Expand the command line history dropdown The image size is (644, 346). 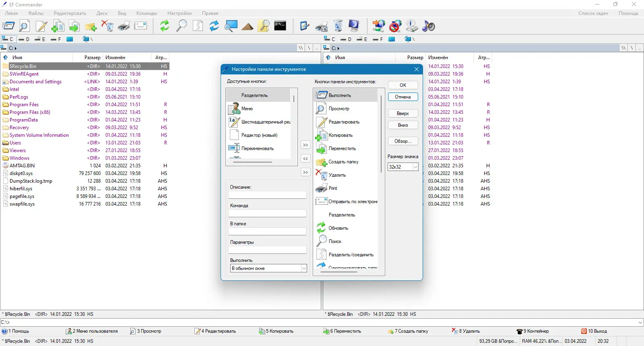tap(640, 322)
